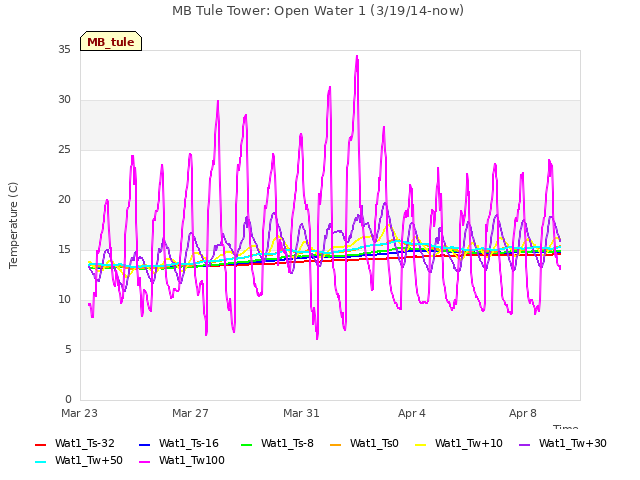Click the highest magenta peak near 34 degrees

(x=357, y=57)
